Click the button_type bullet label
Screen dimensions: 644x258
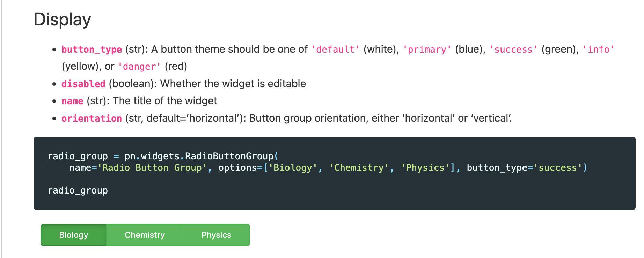(92, 50)
